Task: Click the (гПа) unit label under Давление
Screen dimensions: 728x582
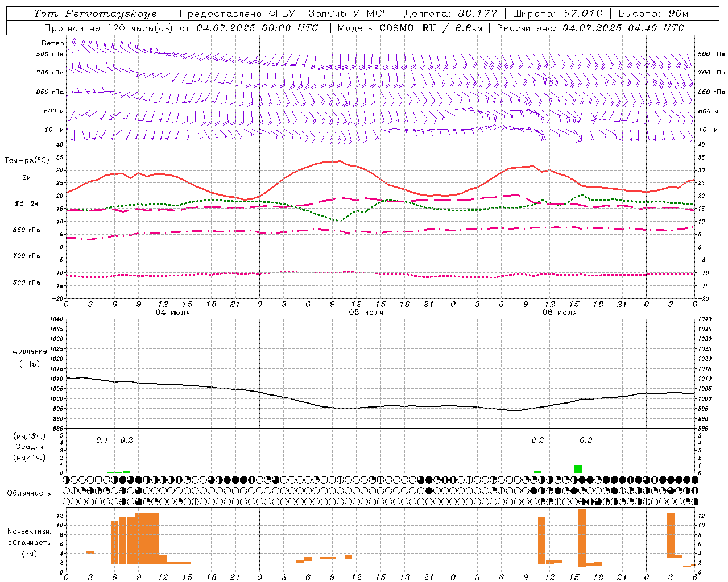Action: coord(30,364)
